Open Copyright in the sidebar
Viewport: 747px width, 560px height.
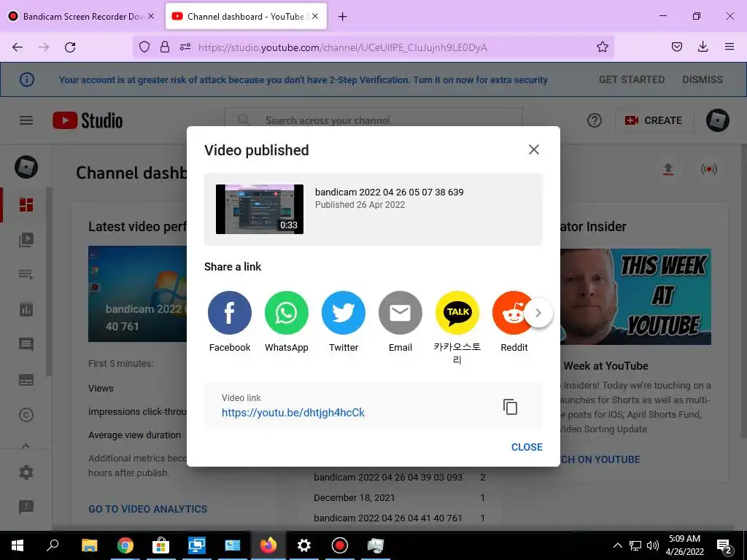(26, 415)
